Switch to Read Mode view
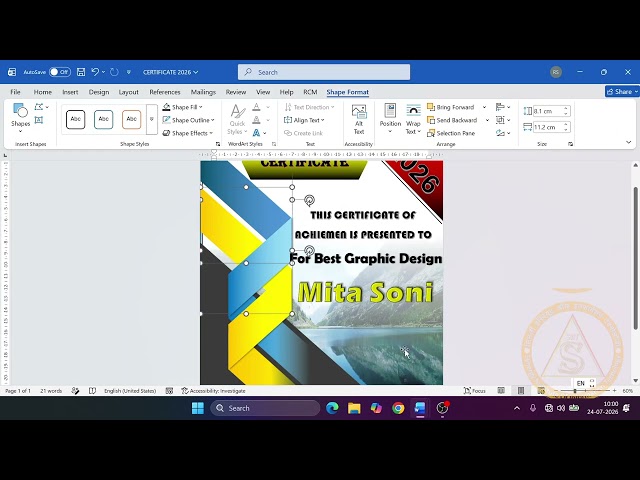Viewport: 640px width, 480px height. (x=501, y=391)
